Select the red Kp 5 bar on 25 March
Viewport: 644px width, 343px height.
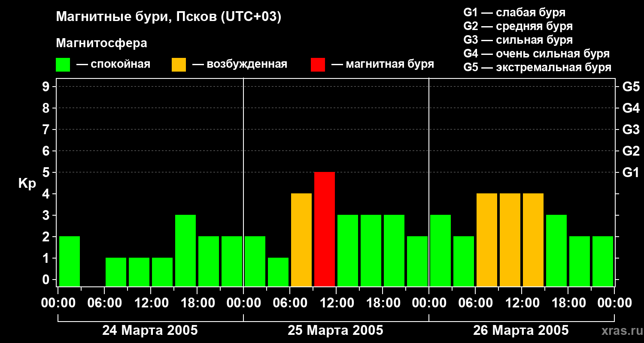[325, 229]
